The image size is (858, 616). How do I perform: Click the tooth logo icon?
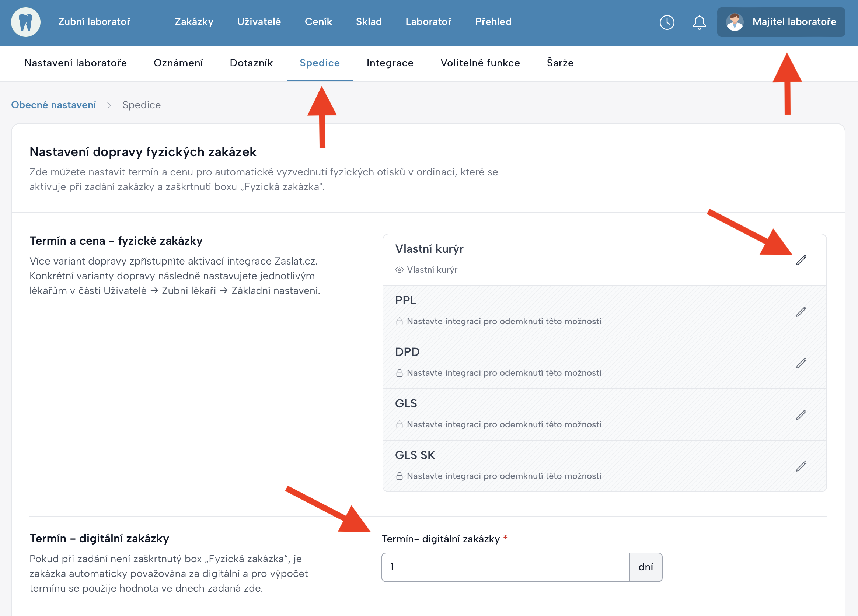(26, 22)
